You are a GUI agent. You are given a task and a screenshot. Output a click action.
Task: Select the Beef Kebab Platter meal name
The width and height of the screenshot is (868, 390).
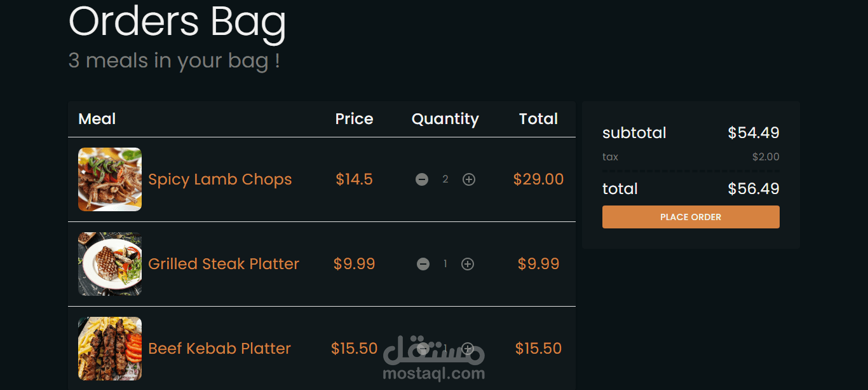tap(219, 349)
